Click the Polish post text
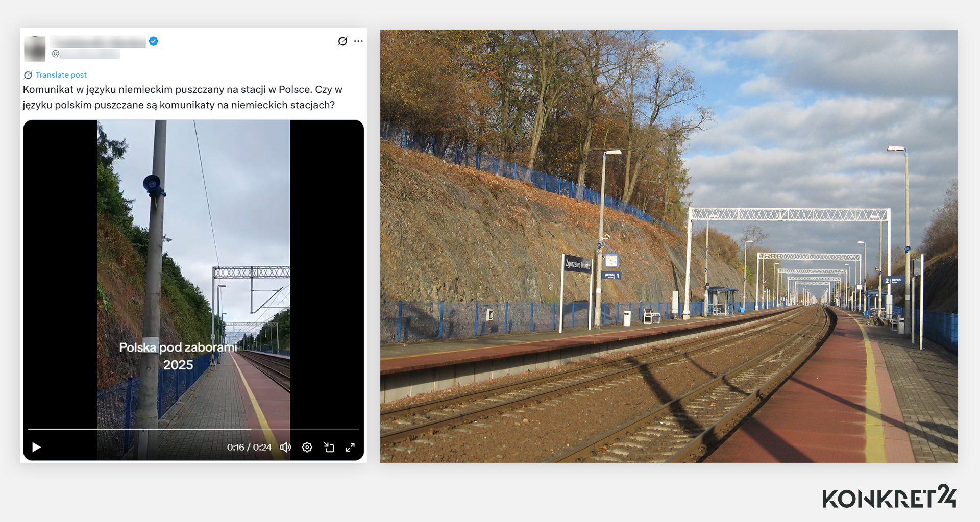 pyautogui.click(x=182, y=97)
